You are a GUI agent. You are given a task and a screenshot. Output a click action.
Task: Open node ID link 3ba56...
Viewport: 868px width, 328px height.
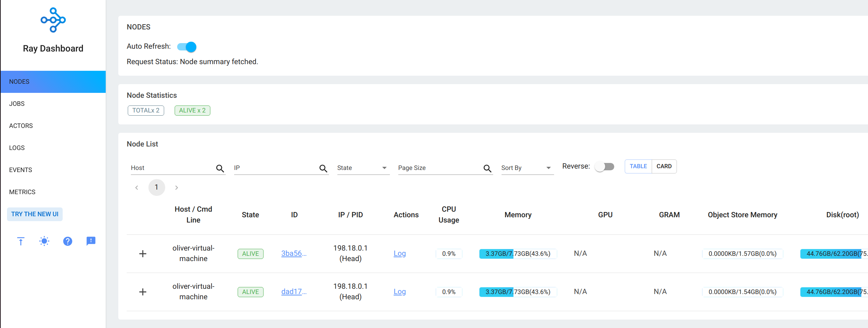point(294,253)
